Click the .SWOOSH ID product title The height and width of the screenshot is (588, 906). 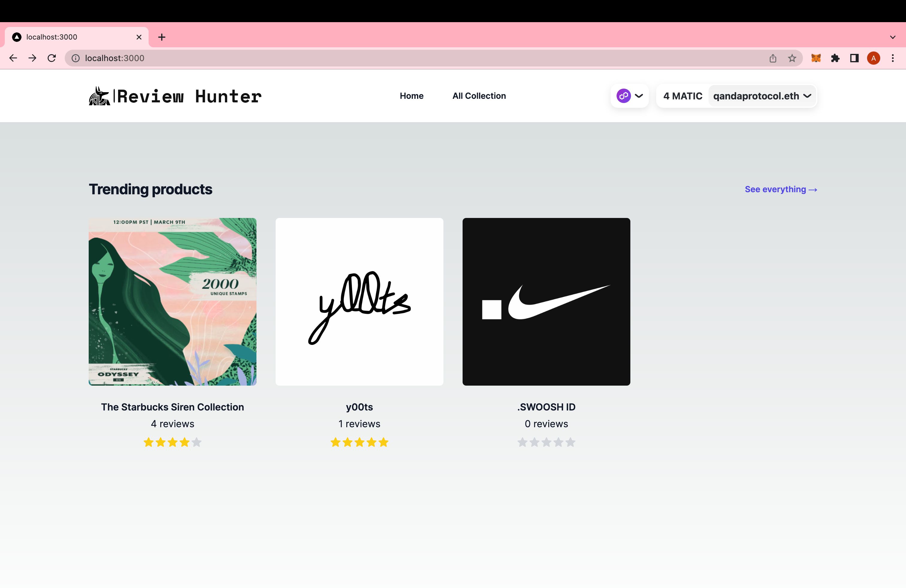pos(546,407)
